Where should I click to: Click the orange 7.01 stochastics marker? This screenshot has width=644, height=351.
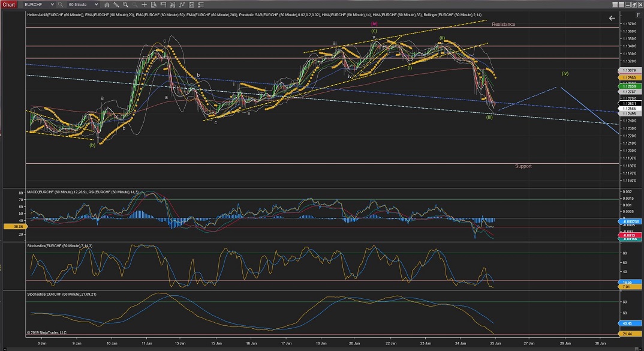(629, 286)
